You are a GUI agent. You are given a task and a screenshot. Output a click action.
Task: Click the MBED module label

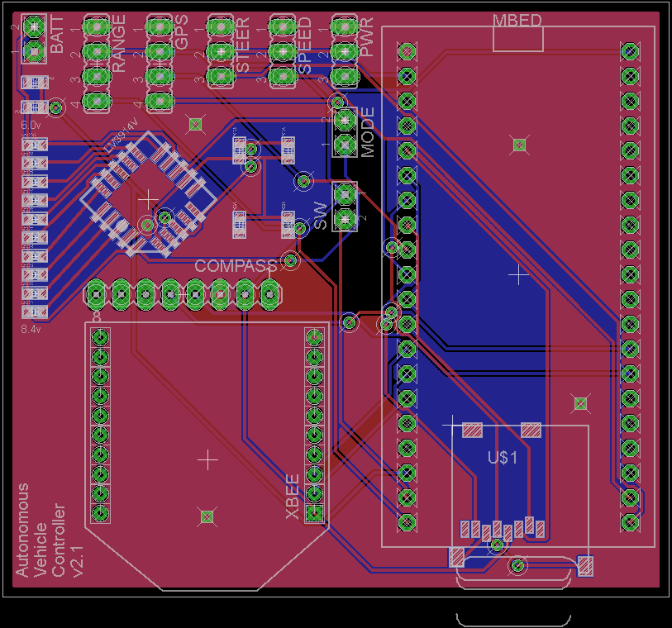(x=517, y=20)
